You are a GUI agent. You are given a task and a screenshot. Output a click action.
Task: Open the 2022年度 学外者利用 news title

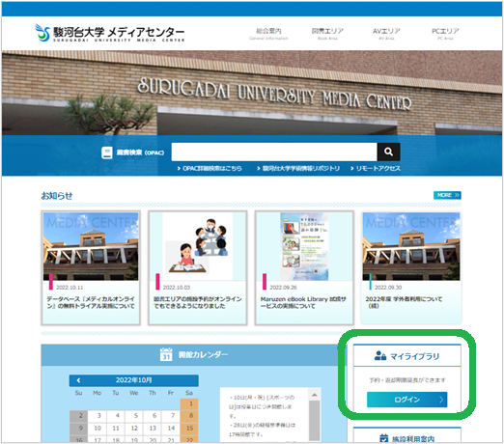coord(404,302)
